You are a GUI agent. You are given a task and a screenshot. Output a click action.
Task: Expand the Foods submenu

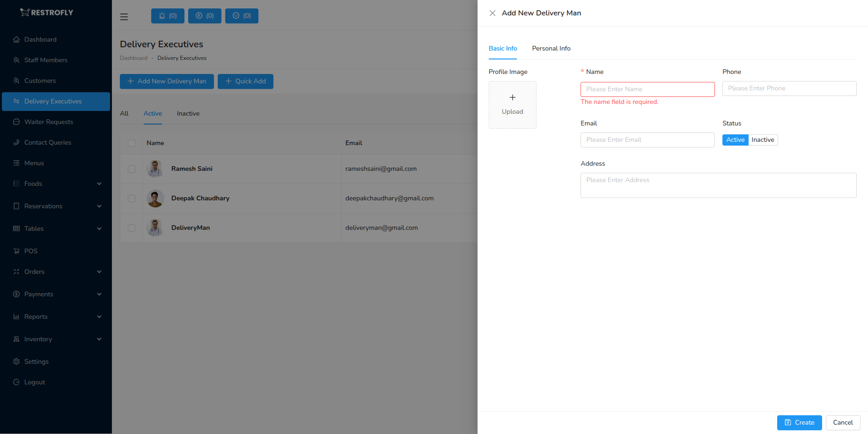point(99,184)
